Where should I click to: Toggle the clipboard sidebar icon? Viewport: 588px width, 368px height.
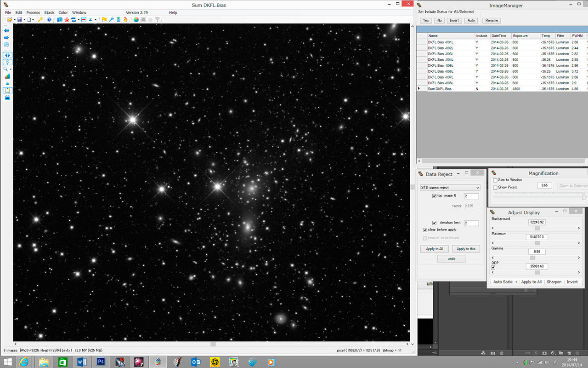[7, 91]
